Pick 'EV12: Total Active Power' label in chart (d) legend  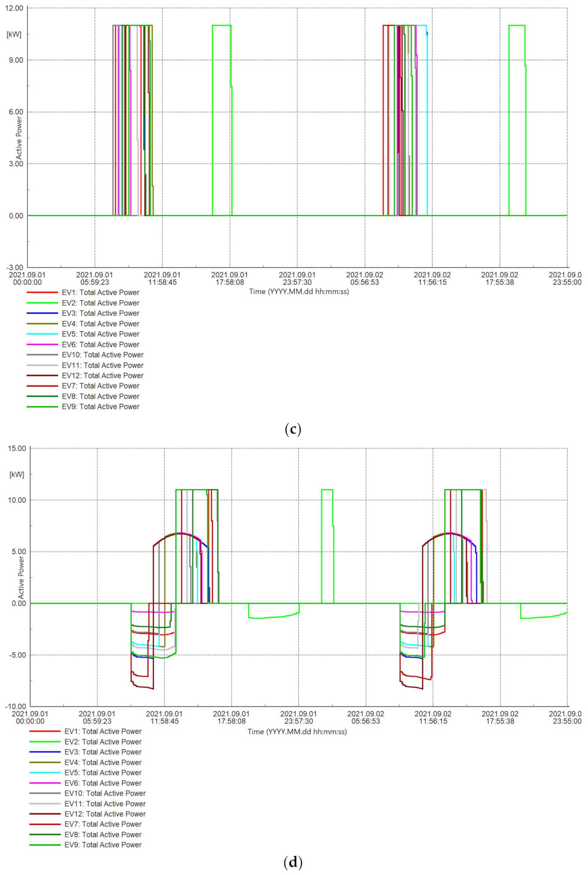pos(105,814)
